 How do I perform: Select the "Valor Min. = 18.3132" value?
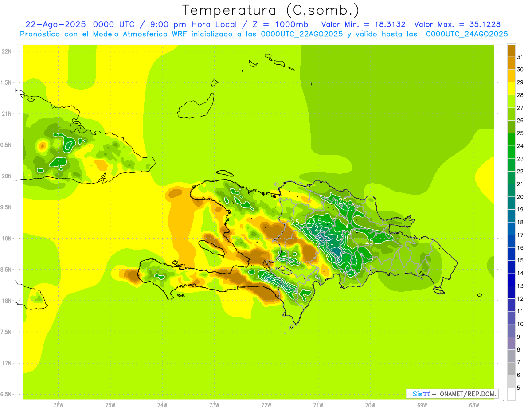click(364, 24)
